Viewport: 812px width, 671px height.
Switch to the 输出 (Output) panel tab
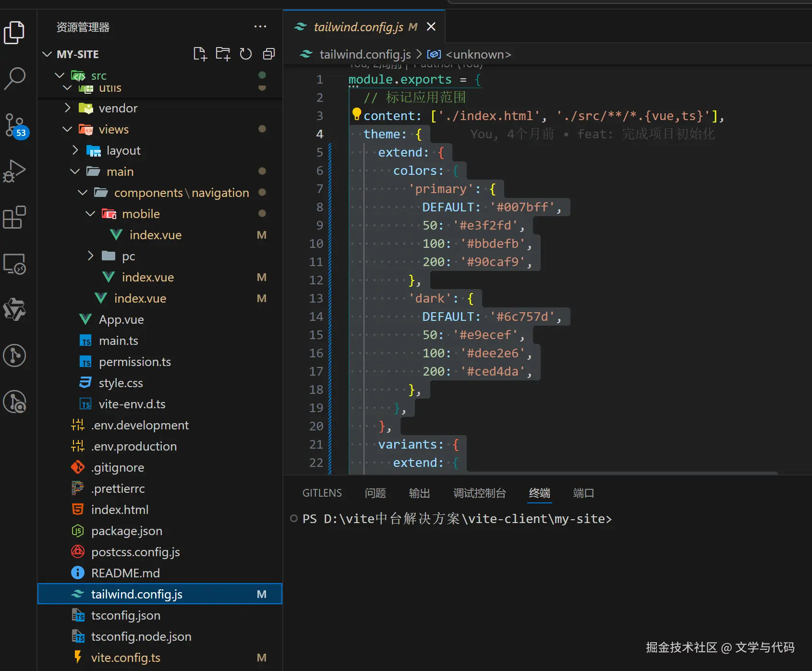[419, 493]
